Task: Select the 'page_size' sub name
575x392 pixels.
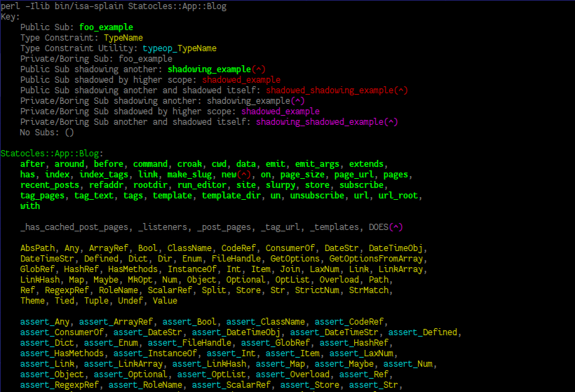Action: 302,175
